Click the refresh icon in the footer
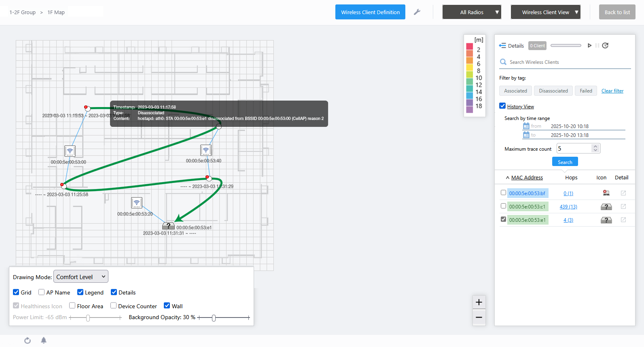Viewport: 644px width, 347px height. [x=28, y=341]
